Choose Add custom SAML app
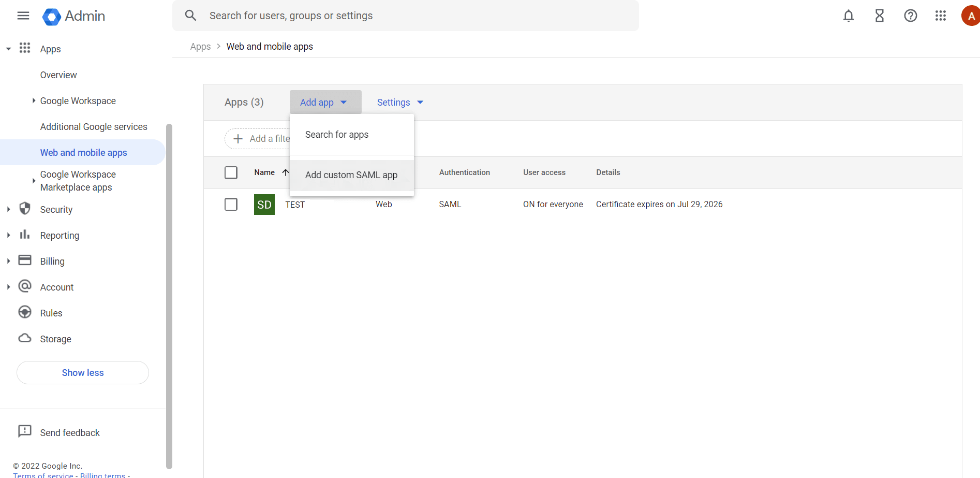This screenshot has height=478, width=980. pos(351,175)
